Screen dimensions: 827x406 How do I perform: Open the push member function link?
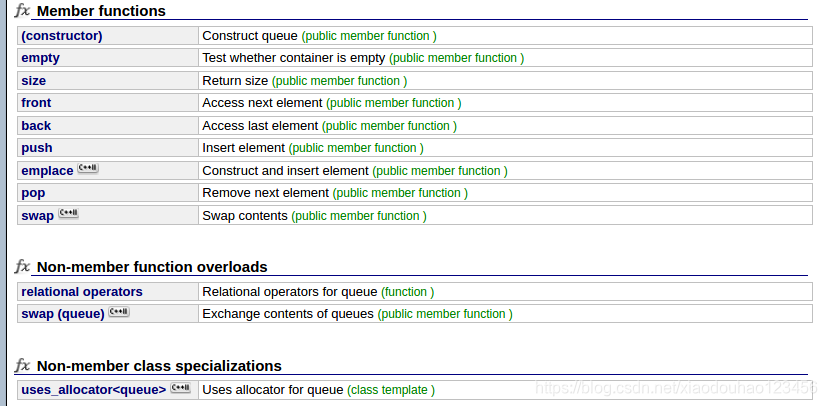point(37,148)
